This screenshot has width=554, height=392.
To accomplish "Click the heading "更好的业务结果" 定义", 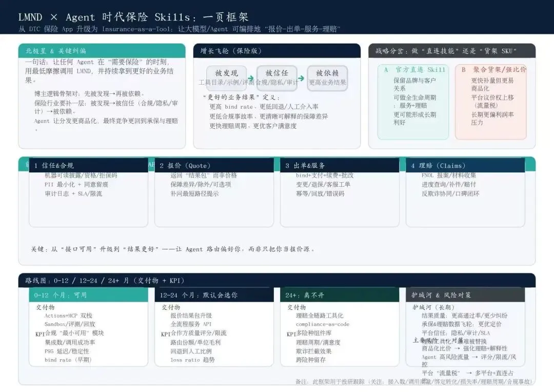I will 241,97.
